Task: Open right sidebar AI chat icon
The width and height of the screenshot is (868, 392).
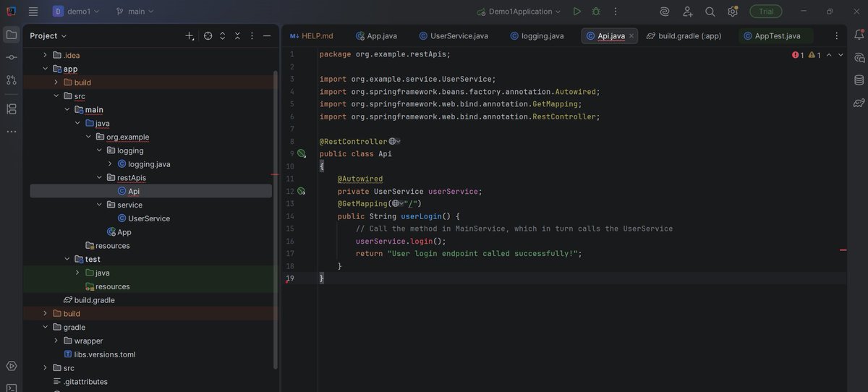Action: tap(859, 57)
